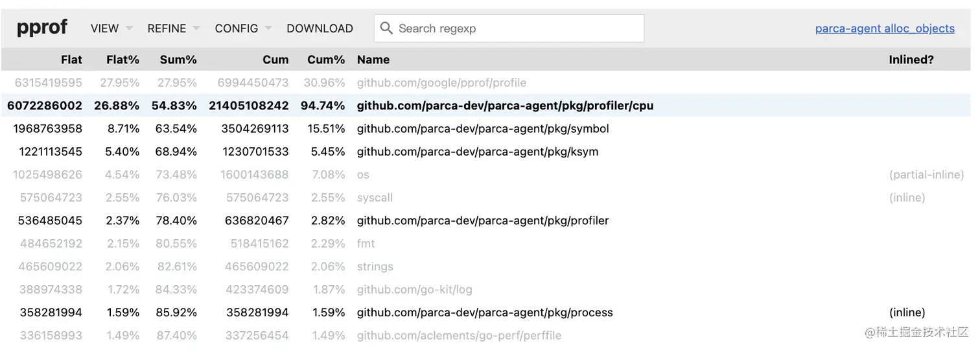Select the parca-agent/pkg/ksym row
This screenshot has height=350, width=980.
(478, 152)
